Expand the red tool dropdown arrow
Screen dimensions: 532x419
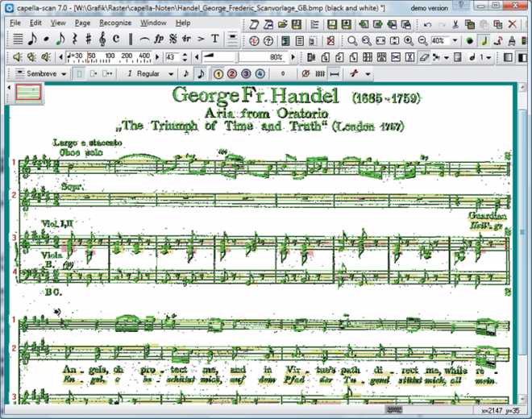pyautogui.click(x=368, y=74)
